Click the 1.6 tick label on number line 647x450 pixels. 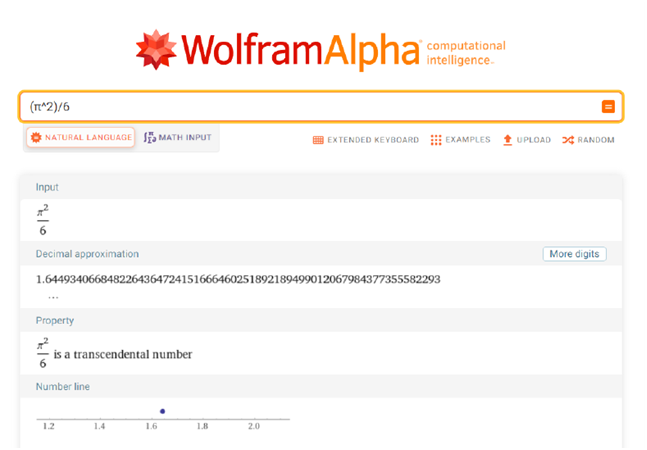[x=151, y=426]
